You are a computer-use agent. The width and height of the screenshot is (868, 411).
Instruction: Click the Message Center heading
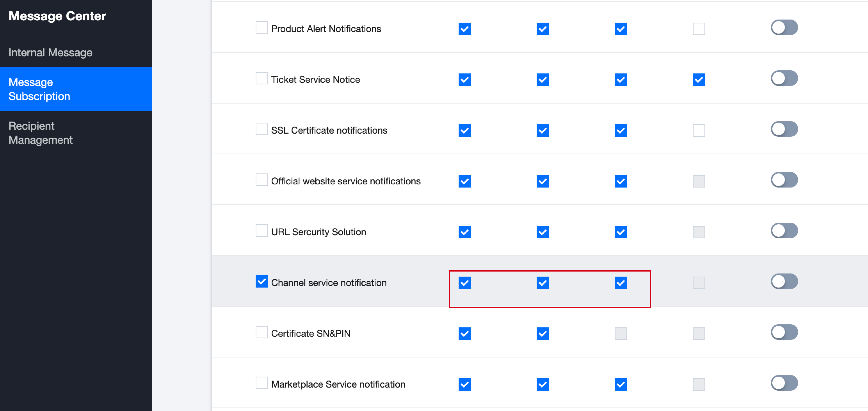coord(57,16)
